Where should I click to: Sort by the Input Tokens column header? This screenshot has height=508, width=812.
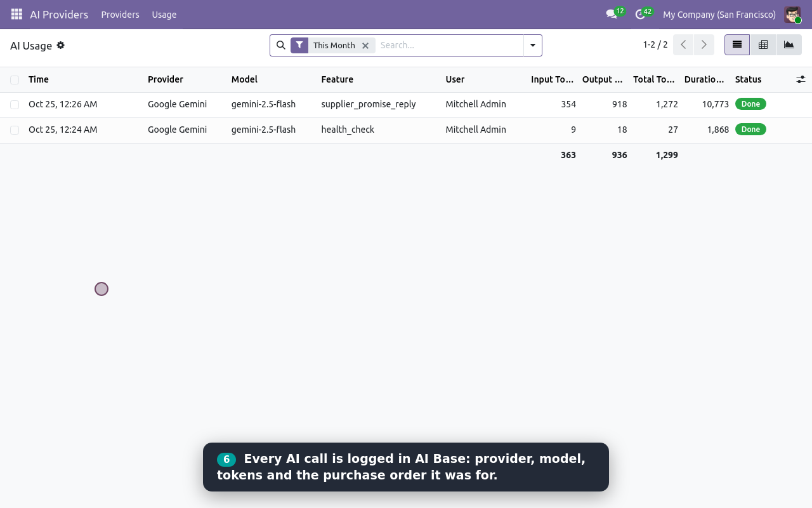click(552, 79)
